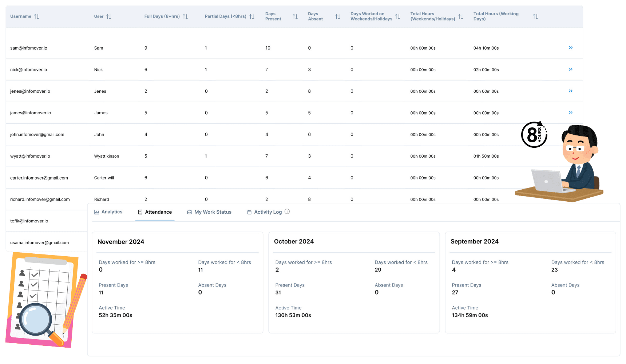
Task: Click usama.infomover@gmail.com username
Action: click(40, 243)
